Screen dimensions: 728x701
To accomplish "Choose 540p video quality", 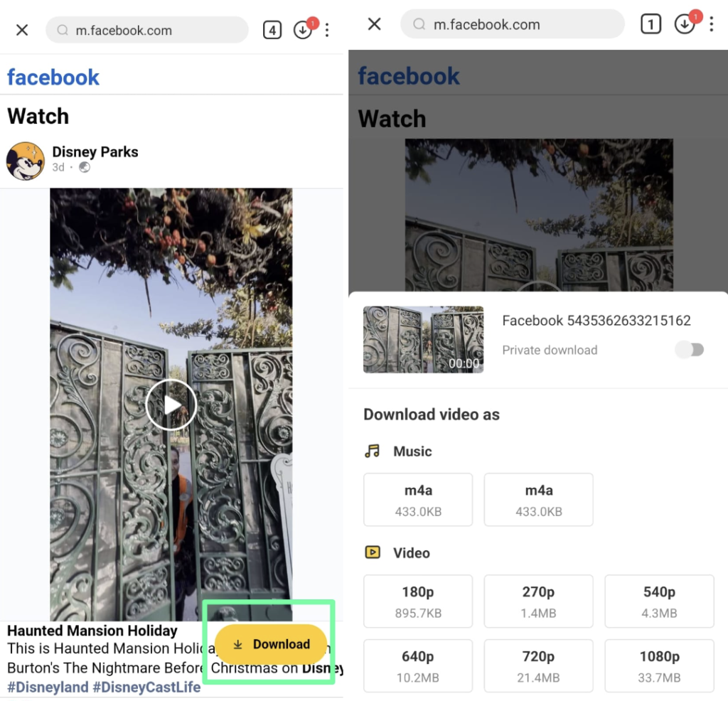I will click(659, 601).
